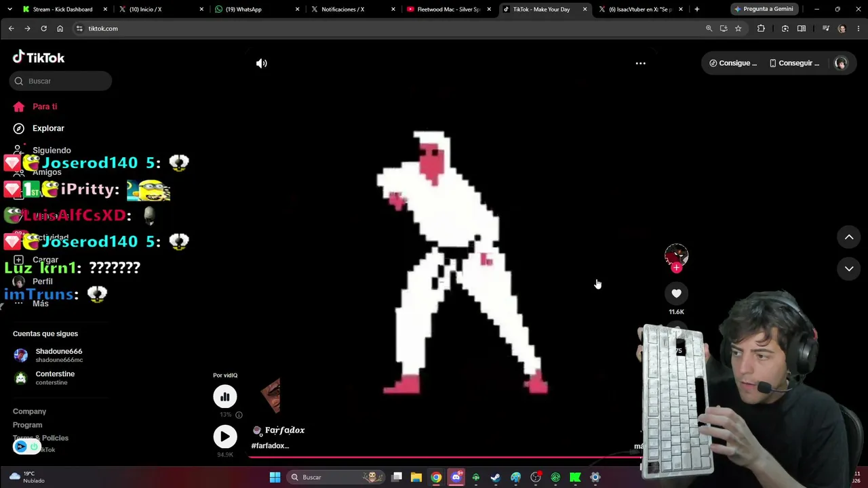Switch to the (10) Inicio / X tab
This screenshot has height=488, width=868.
click(160, 9)
